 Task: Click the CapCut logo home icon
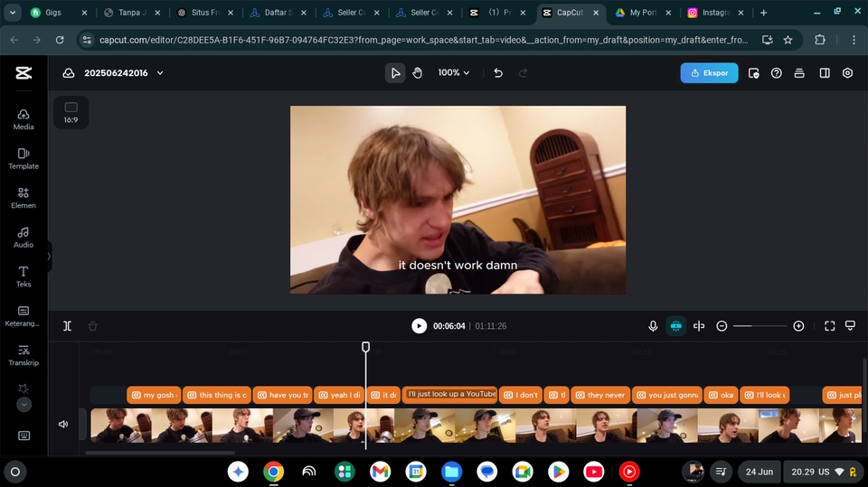point(24,72)
